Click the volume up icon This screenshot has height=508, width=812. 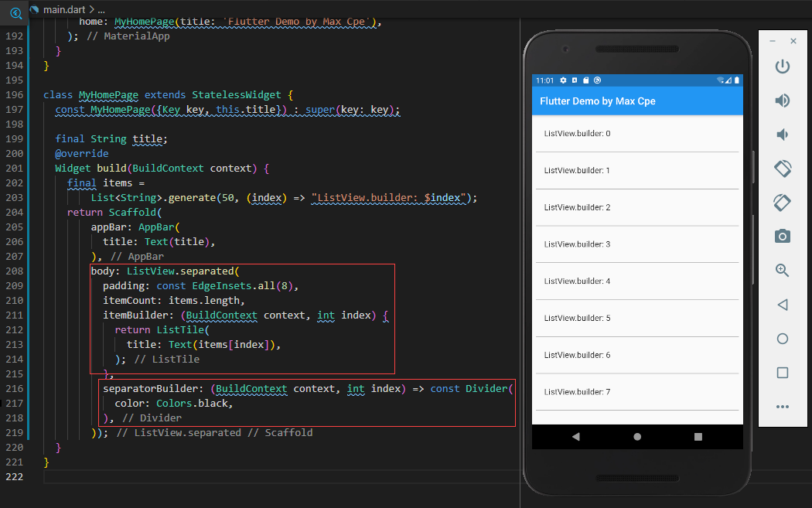point(782,100)
